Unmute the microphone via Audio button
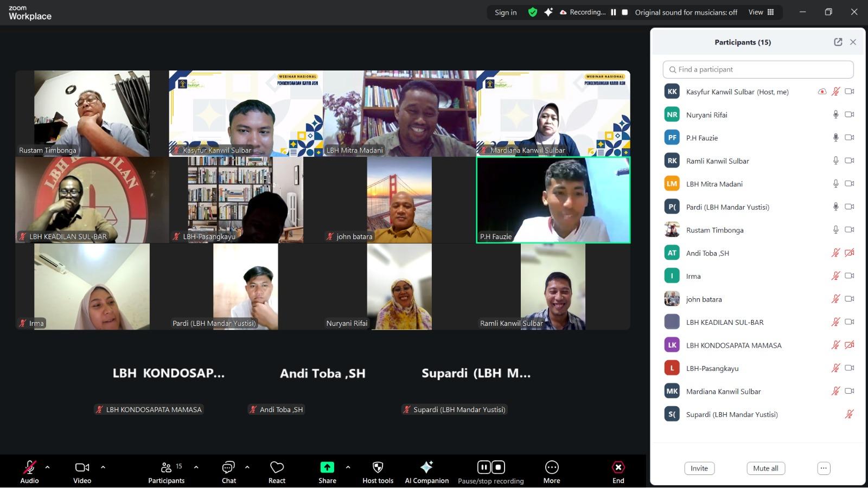868x488 pixels. (29, 467)
